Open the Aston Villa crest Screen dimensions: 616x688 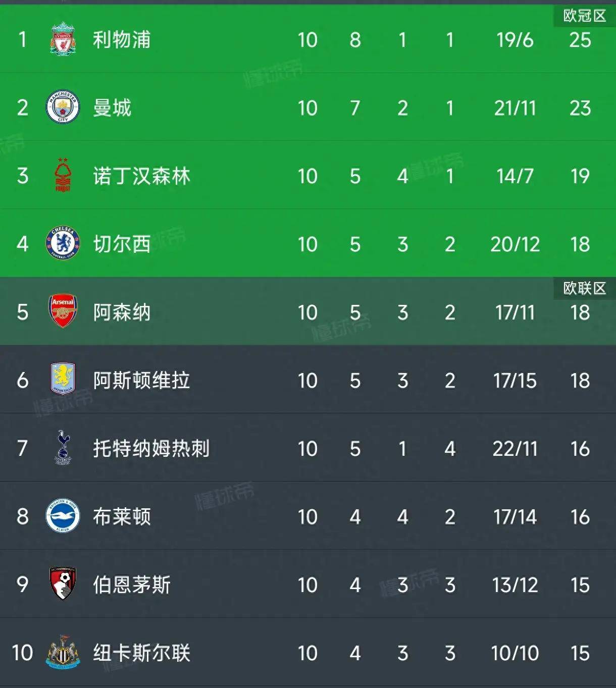tap(63, 379)
